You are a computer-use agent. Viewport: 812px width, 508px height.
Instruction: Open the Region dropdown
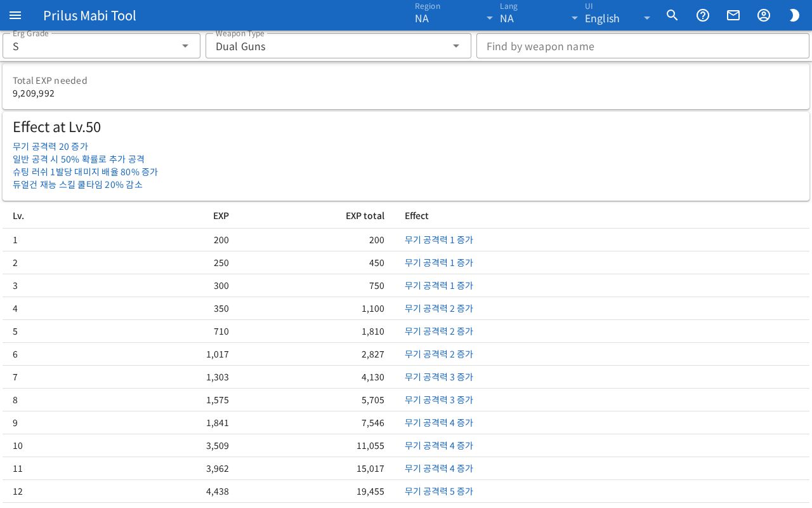point(455,15)
